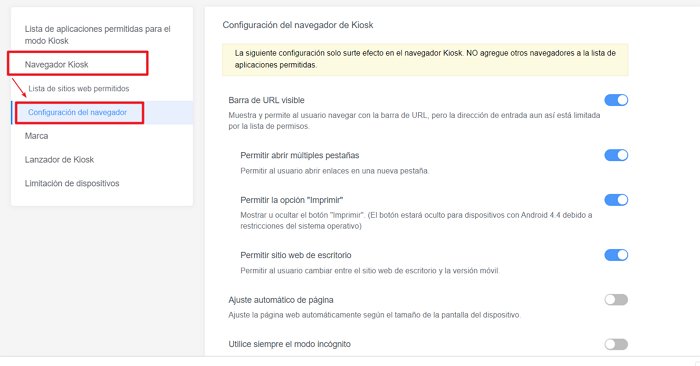Click the yellow warning notice banner

pyautogui.click(x=425, y=59)
